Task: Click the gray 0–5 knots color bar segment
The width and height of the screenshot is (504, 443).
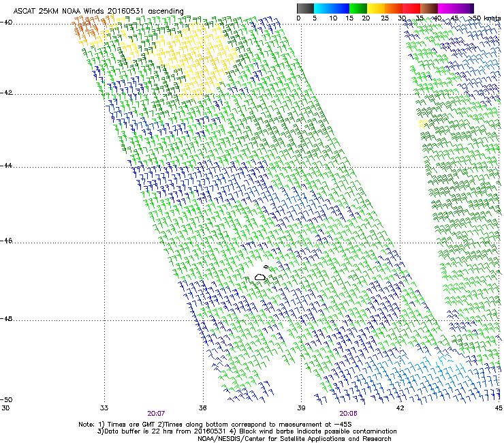Action: (305, 8)
